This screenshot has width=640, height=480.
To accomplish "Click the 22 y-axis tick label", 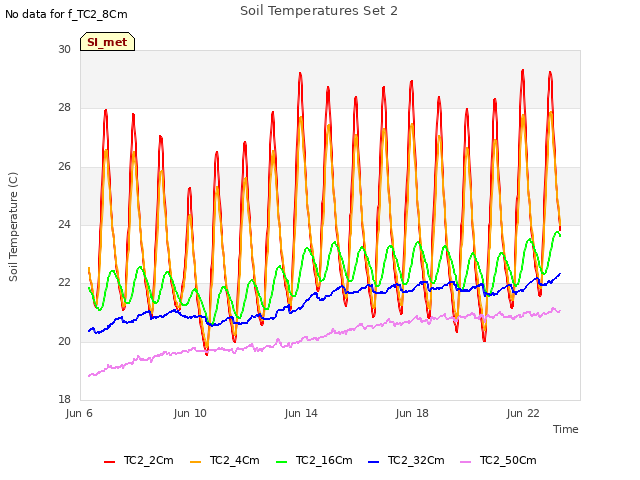I will pos(64,282).
